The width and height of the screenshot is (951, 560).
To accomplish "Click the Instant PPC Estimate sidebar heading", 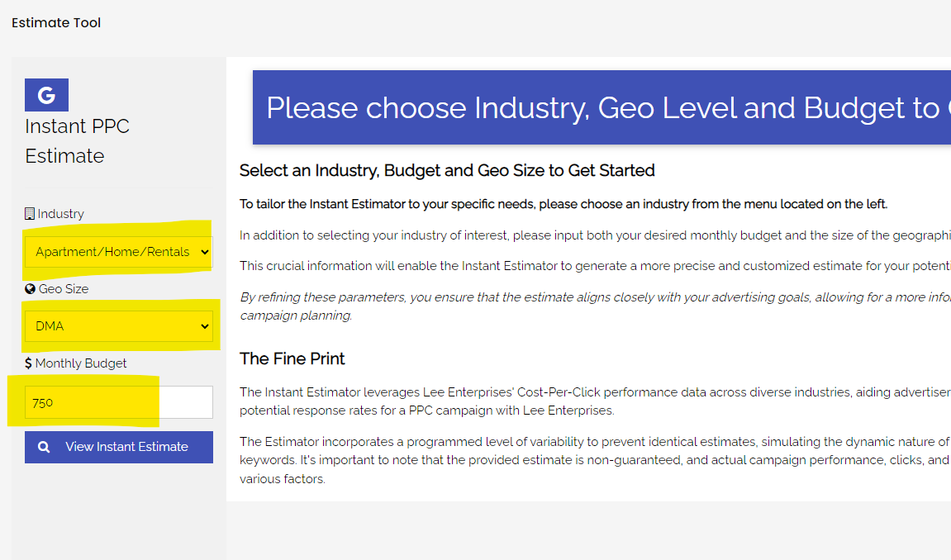I will pyautogui.click(x=77, y=141).
